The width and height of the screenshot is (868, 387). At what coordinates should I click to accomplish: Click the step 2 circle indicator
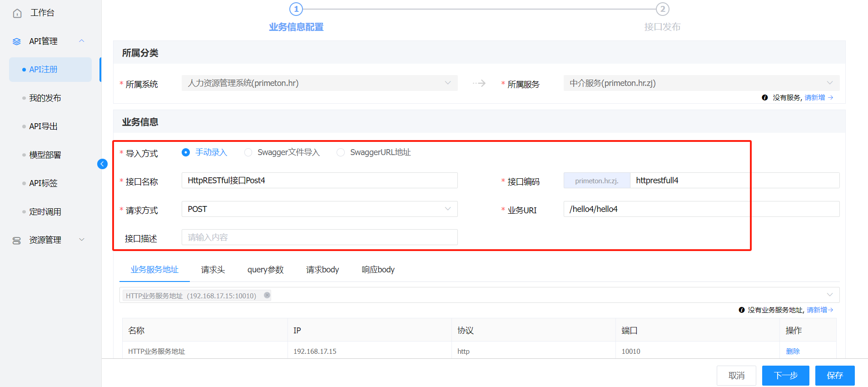point(662,9)
